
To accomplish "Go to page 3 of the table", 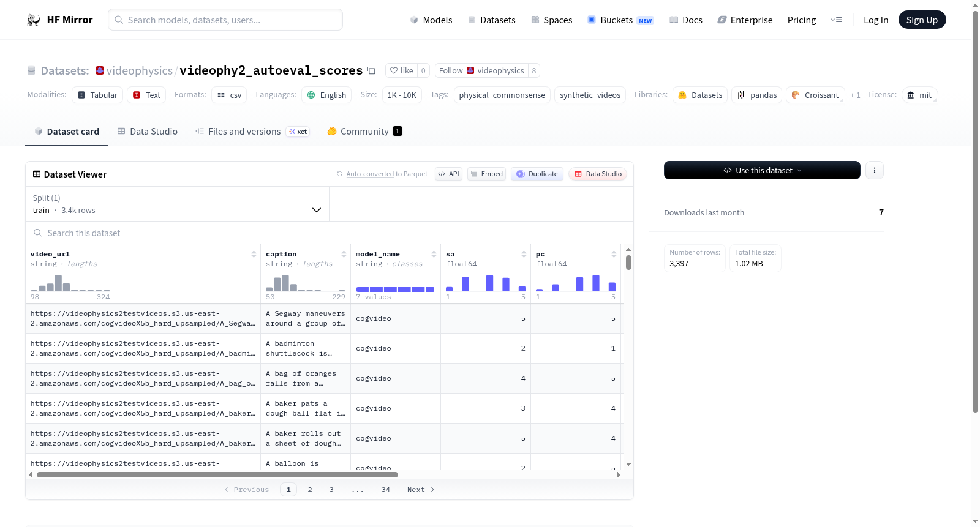I will pyautogui.click(x=331, y=490).
